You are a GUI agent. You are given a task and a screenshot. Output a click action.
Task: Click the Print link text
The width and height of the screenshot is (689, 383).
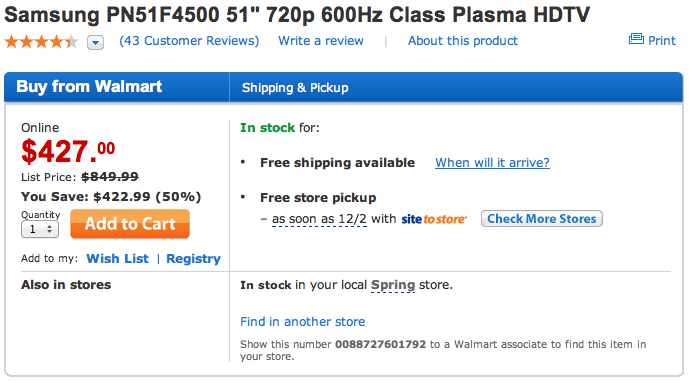coord(662,40)
